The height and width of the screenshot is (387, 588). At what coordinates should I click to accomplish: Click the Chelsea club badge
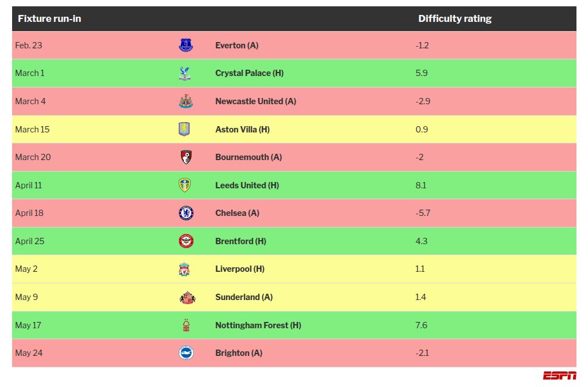[x=186, y=213]
